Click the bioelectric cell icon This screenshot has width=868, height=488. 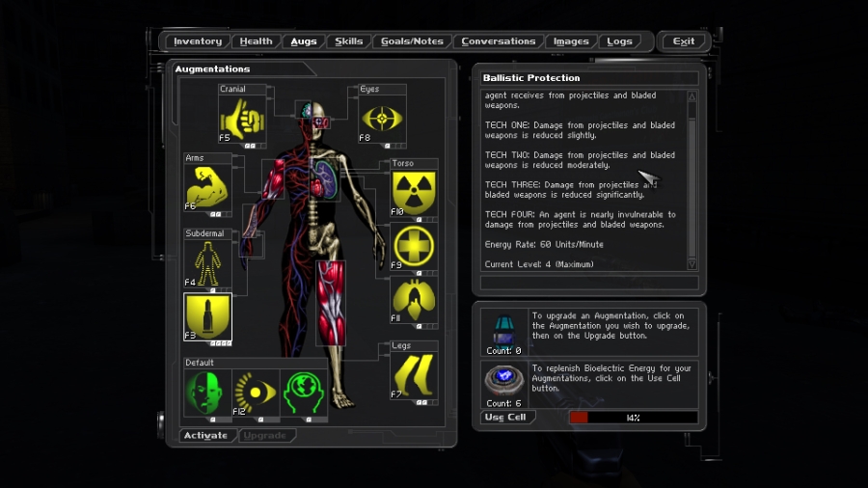pyautogui.click(x=503, y=381)
